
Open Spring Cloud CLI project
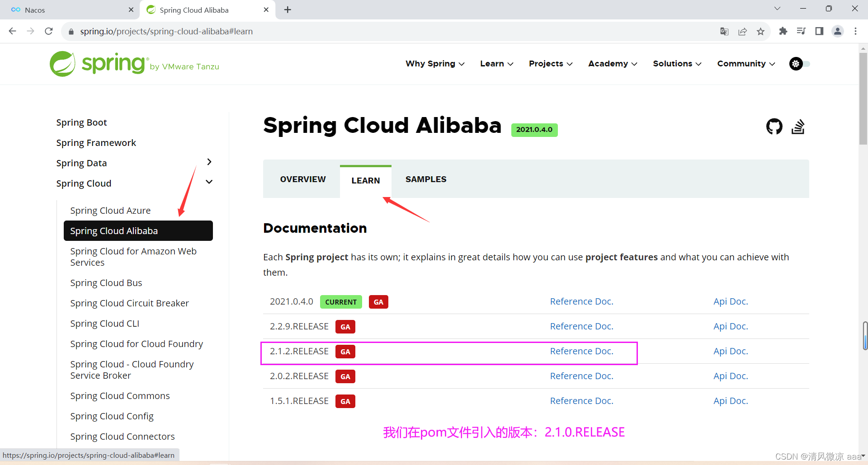(104, 324)
